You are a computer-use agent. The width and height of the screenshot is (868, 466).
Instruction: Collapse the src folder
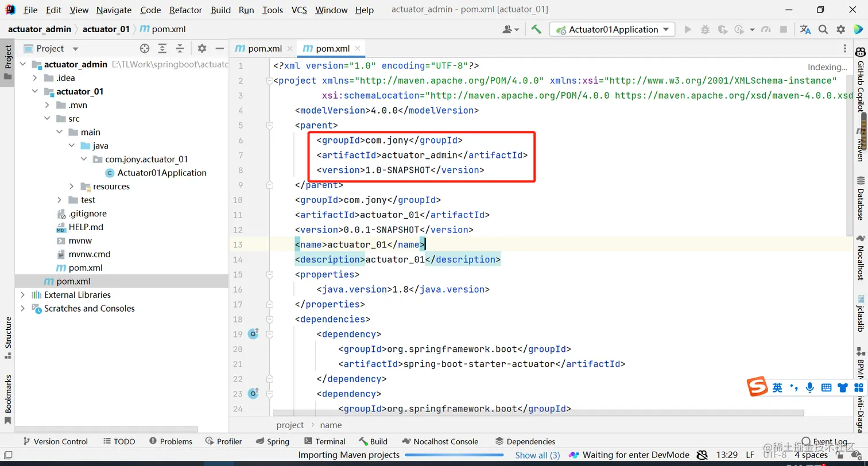47,119
